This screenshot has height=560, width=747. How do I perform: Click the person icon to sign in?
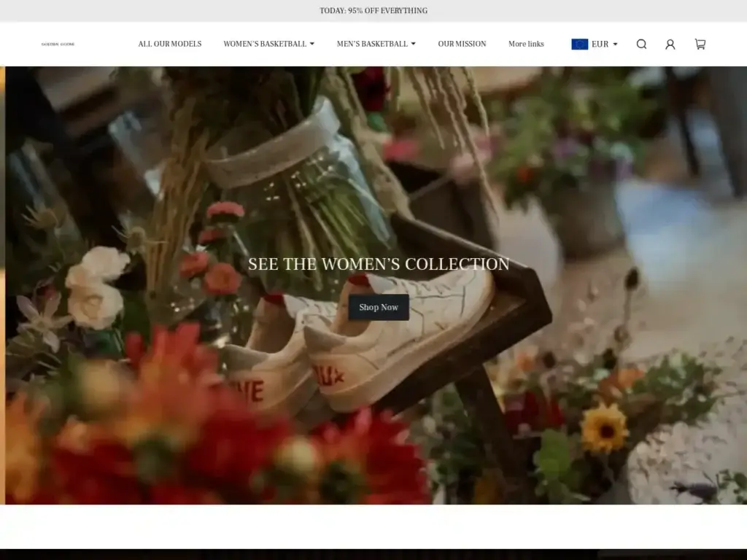pyautogui.click(x=670, y=44)
